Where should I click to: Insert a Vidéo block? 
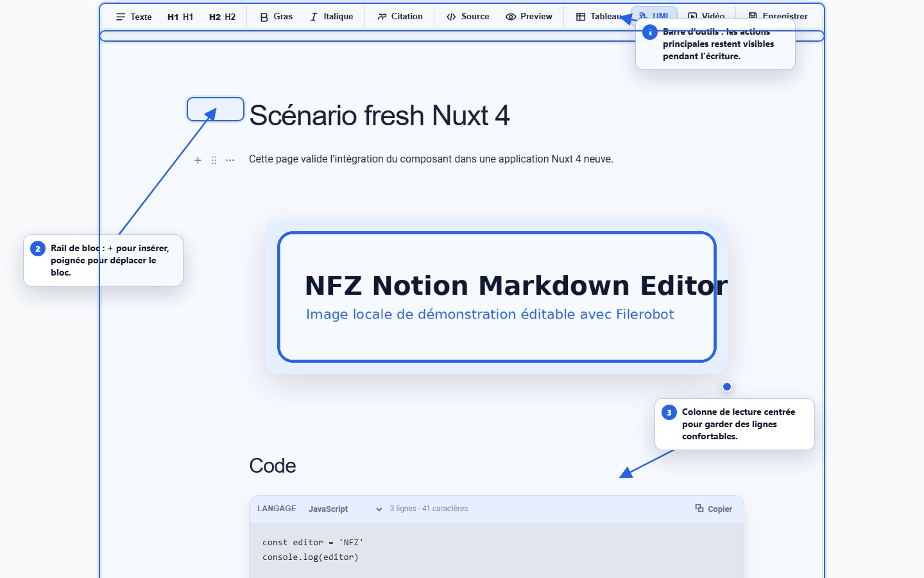pos(706,15)
